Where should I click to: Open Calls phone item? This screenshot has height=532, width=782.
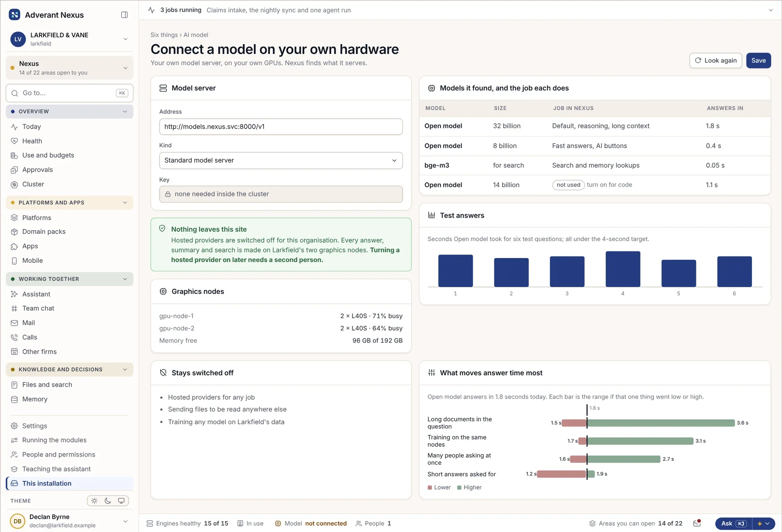[70, 337]
